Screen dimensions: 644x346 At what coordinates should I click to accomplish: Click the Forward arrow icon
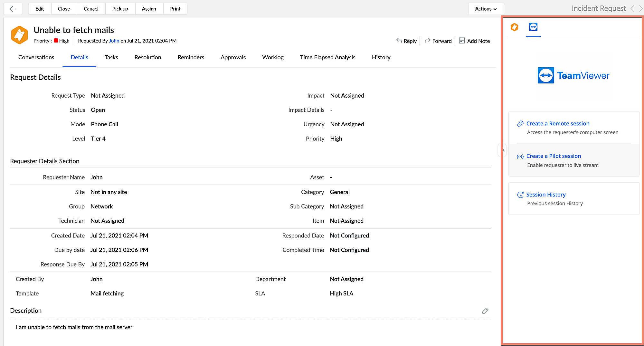pos(428,41)
